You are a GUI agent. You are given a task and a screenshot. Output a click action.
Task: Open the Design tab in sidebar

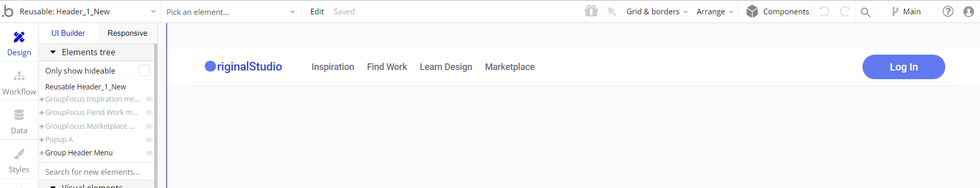point(19,43)
